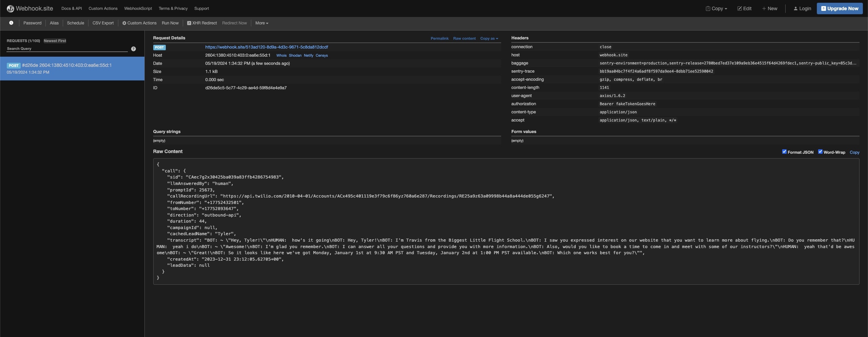868x337 pixels.
Task: Click the Edit button
Action: tap(745, 8)
